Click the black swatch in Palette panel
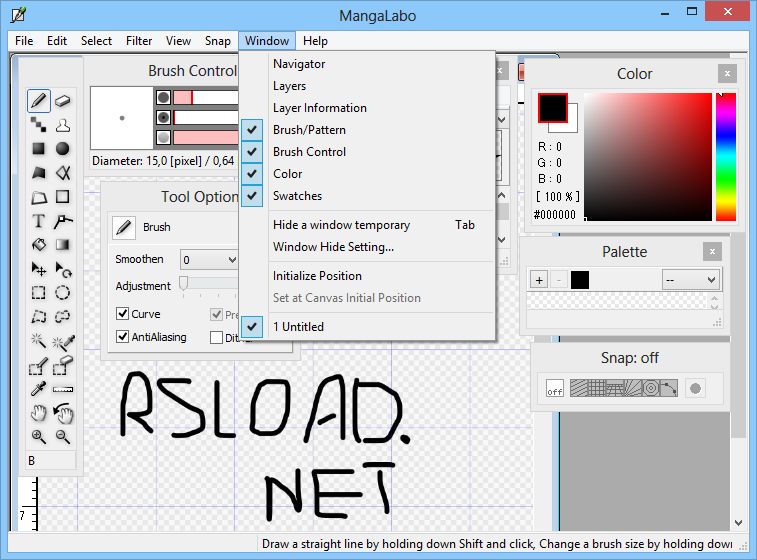 pyautogui.click(x=580, y=280)
